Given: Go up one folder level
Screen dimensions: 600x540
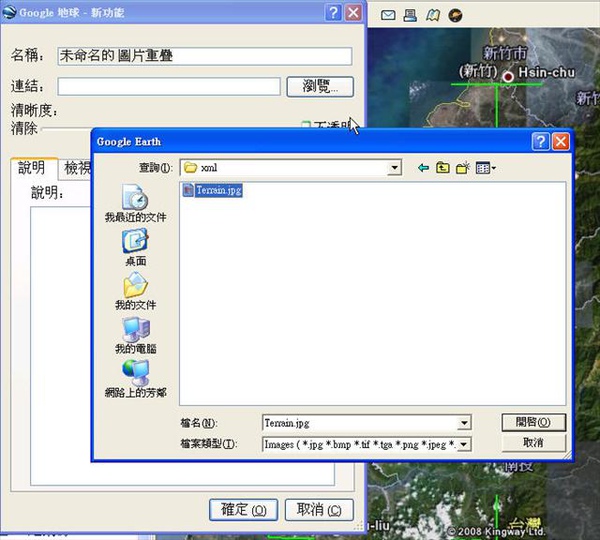Looking at the screenshot, I should [443, 168].
